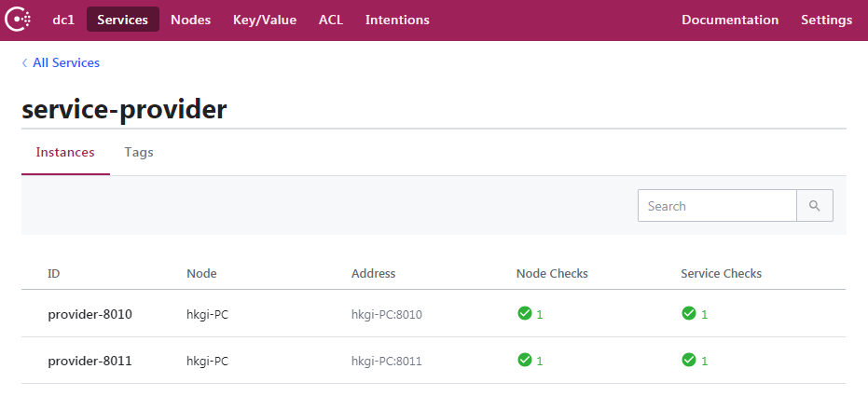Screen dimensions: 868x410
Task: Open Settings in the top bar
Action: [826, 20]
